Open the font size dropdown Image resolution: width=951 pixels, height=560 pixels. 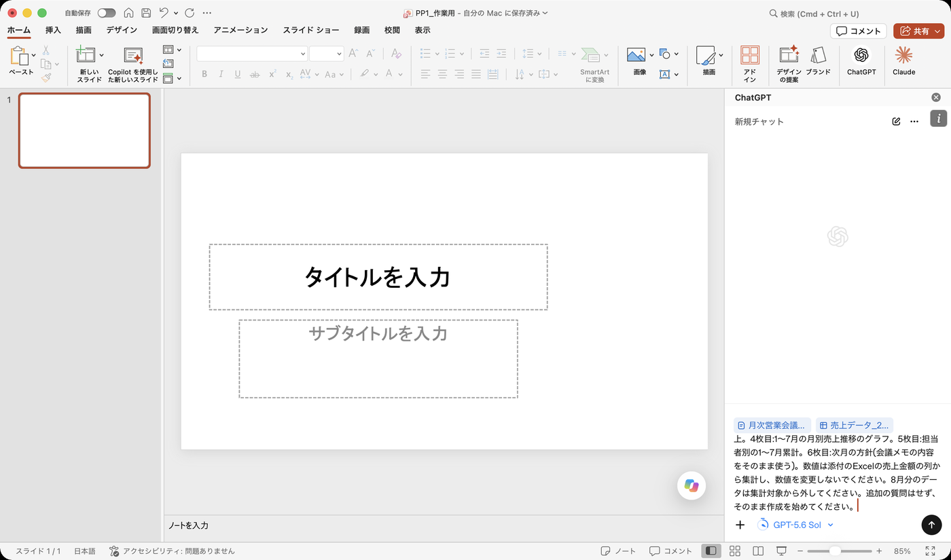coord(339,54)
